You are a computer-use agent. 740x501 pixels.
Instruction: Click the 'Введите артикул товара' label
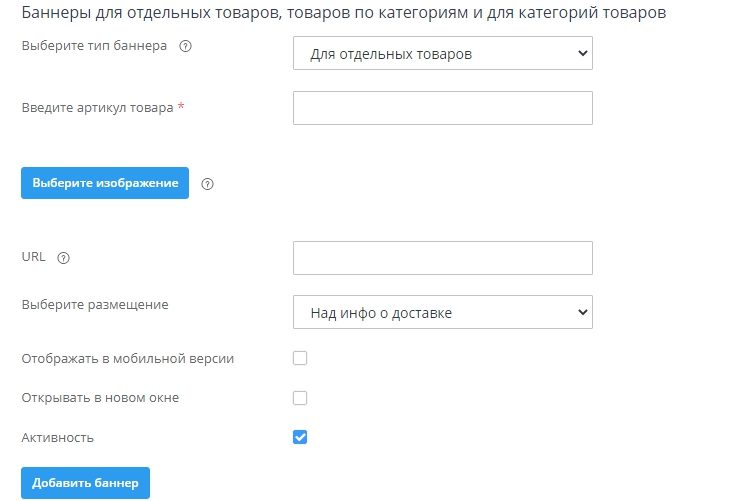pyautogui.click(x=98, y=108)
